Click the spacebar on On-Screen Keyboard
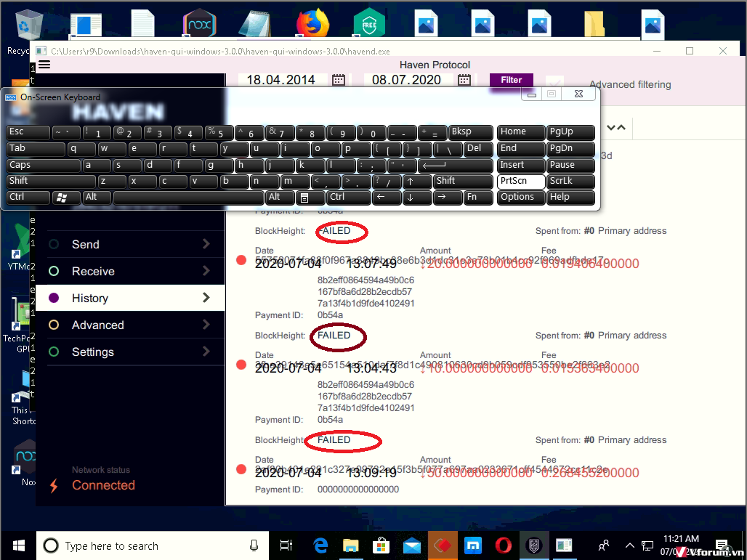This screenshot has width=747, height=560. click(189, 198)
